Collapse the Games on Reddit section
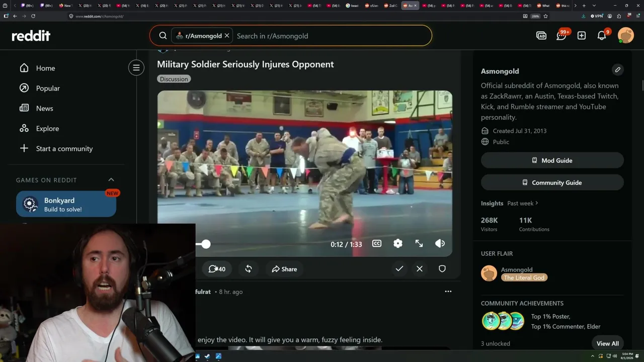Screen dimensions: 644x362 [111, 180]
